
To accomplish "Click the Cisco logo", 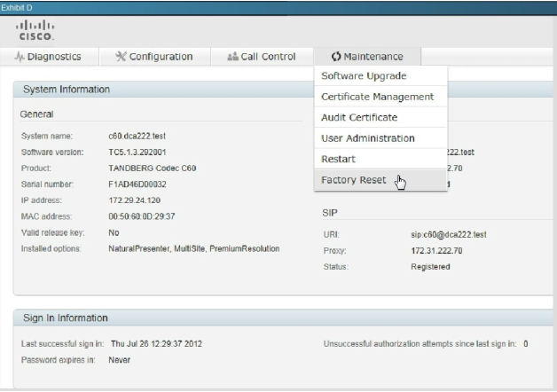I will [35, 30].
